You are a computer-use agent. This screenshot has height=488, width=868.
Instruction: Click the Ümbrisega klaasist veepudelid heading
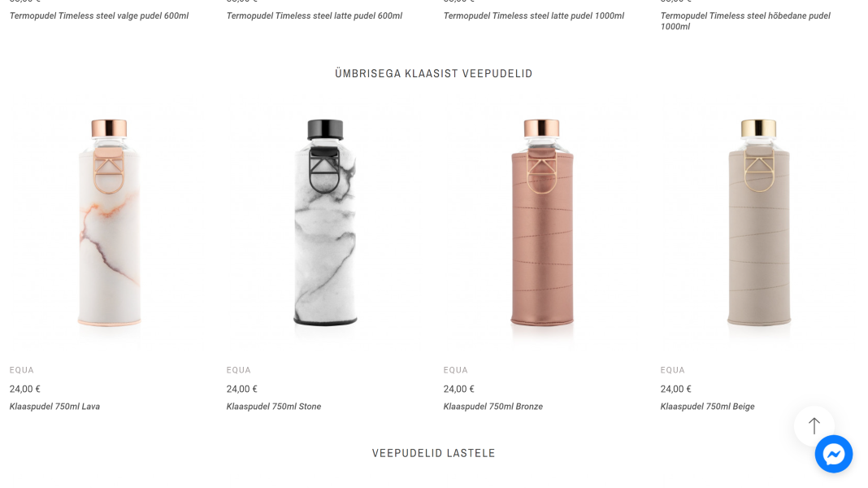click(433, 74)
